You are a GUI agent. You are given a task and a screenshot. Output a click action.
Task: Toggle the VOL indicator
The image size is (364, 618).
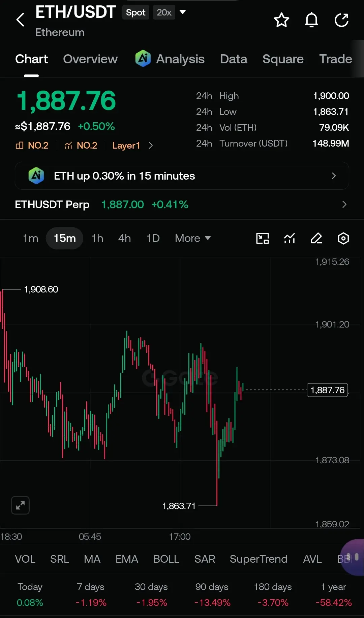[x=25, y=559]
